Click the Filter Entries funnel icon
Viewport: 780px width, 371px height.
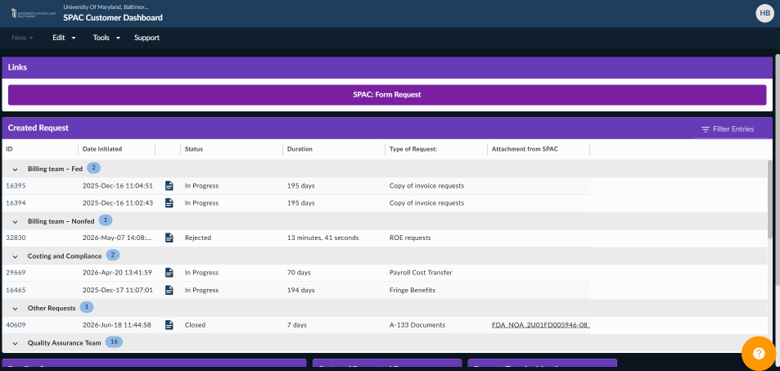[705, 129]
